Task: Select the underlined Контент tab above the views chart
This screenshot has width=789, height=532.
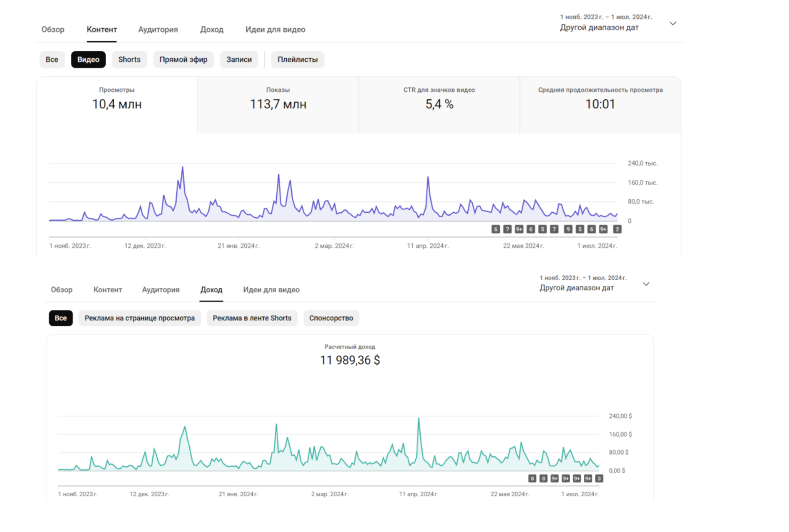Action: click(101, 30)
